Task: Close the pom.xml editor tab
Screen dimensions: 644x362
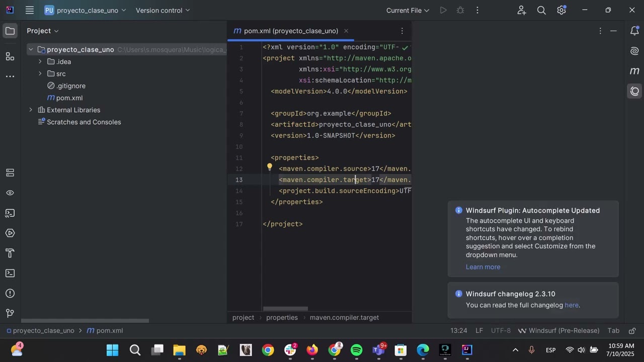Action: click(x=346, y=31)
